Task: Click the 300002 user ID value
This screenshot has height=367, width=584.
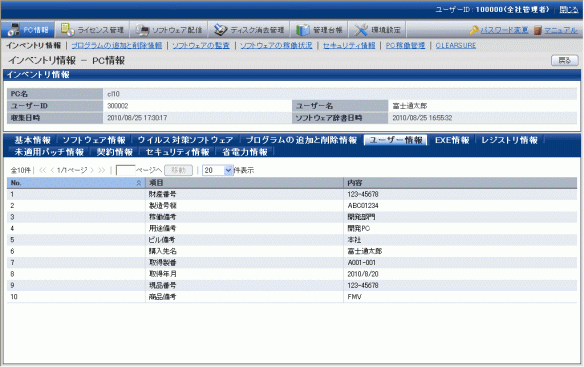Action: [118, 106]
